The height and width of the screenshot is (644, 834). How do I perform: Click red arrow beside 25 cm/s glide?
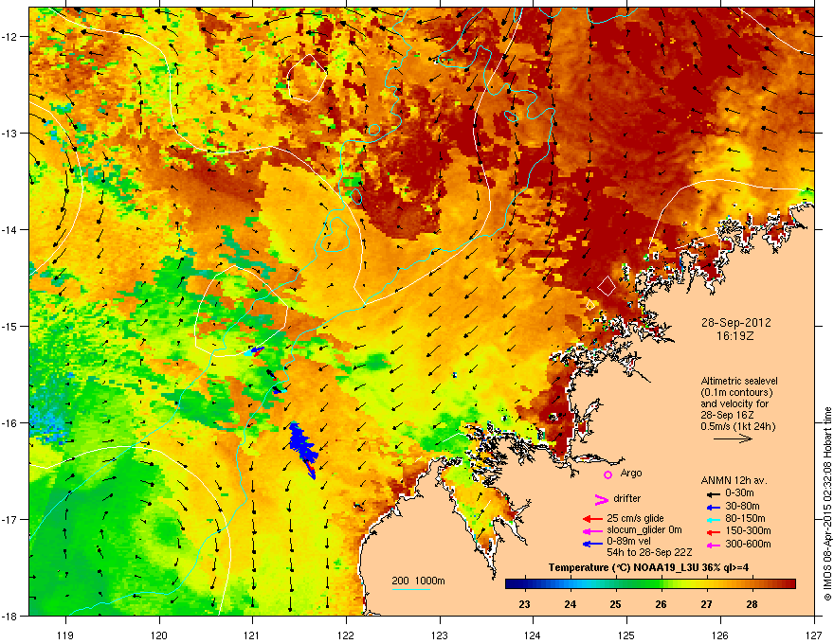click(592, 519)
